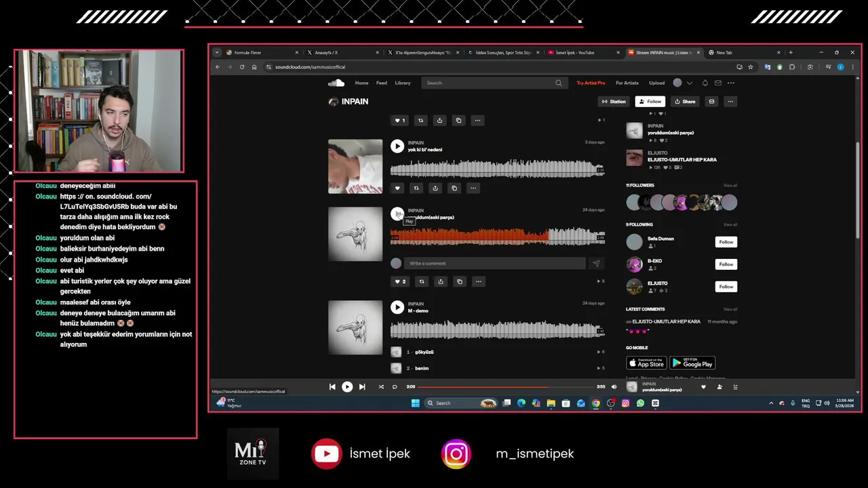Screen dimensions: 868x488
Task: Open the Chrome tab search dropdown
Action: (x=217, y=52)
